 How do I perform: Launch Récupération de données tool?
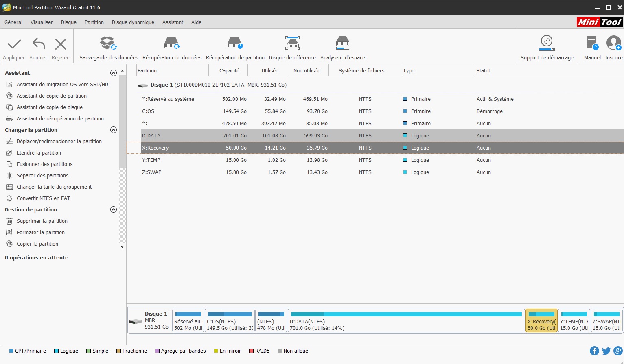pyautogui.click(x=172, y=48)
